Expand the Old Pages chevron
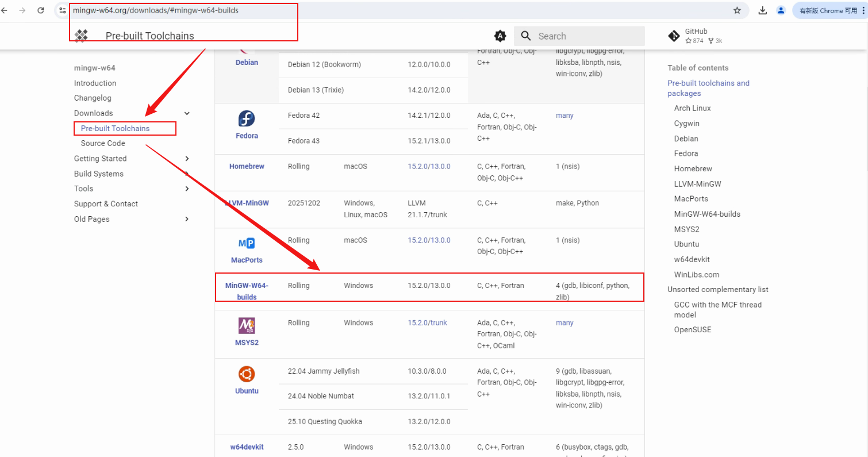 pyautogui.click(x=187, y=219)
